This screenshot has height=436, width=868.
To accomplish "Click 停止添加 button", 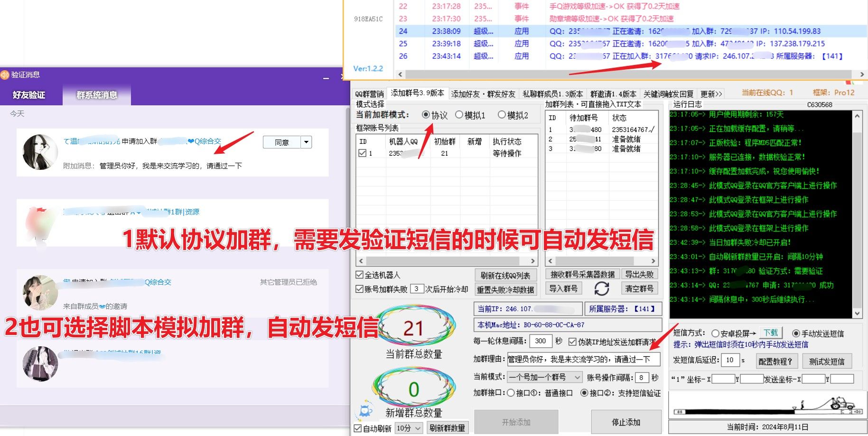I will pos(626,422).
